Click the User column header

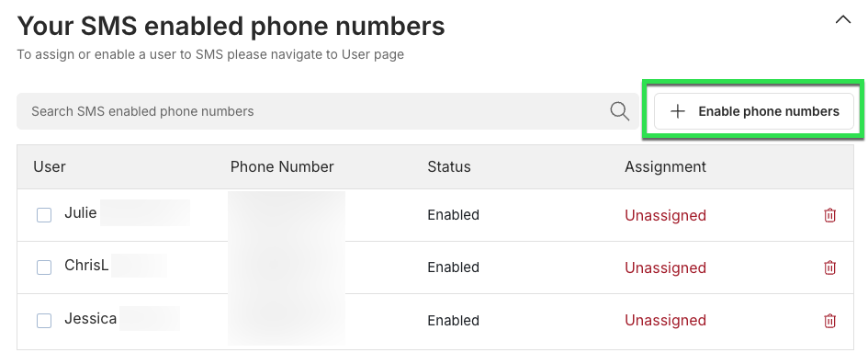(50, 166)
